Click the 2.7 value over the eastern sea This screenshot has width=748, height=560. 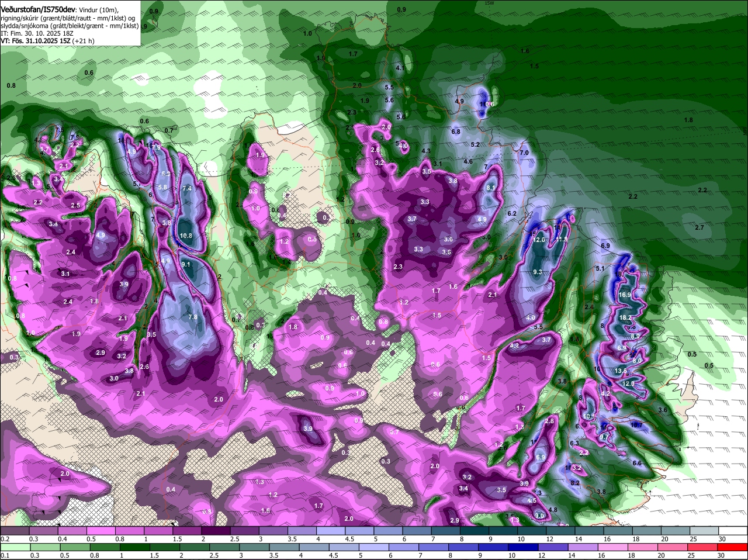(700, 228)
